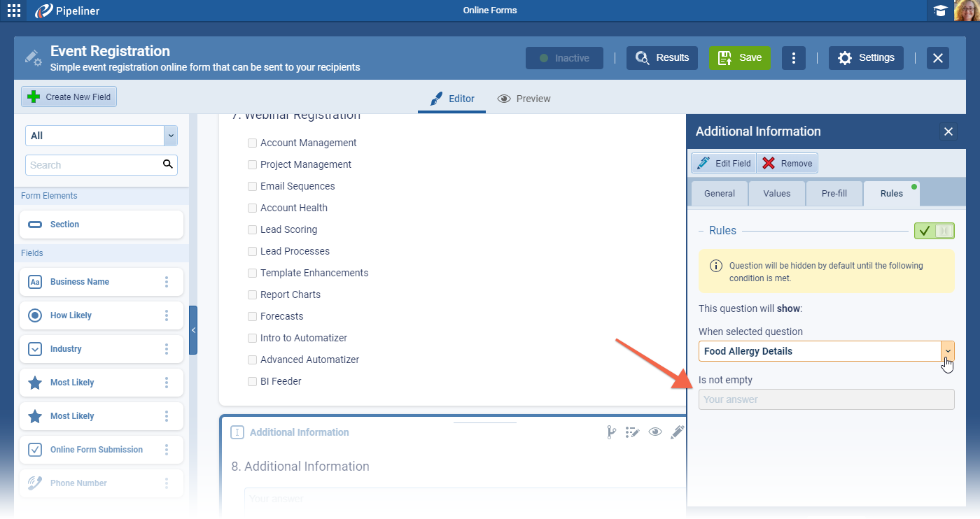The height and width of the screenshot is (519, 980).
Task: Switch to the Preview tab
Action: pyautogui.click(x=524, y=99)
